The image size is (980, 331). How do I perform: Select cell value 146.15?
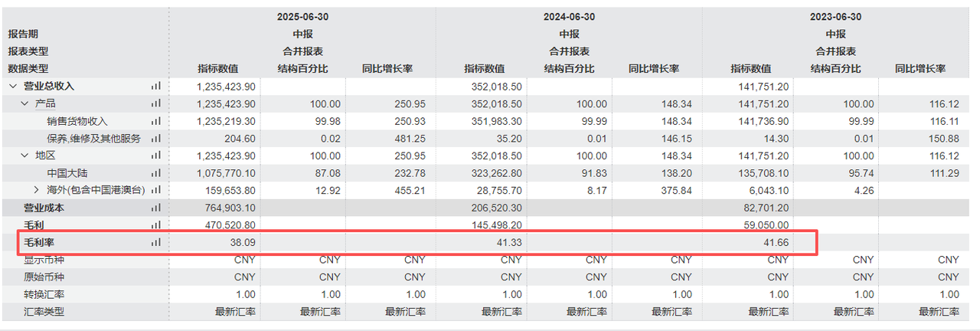pos(676,139)
